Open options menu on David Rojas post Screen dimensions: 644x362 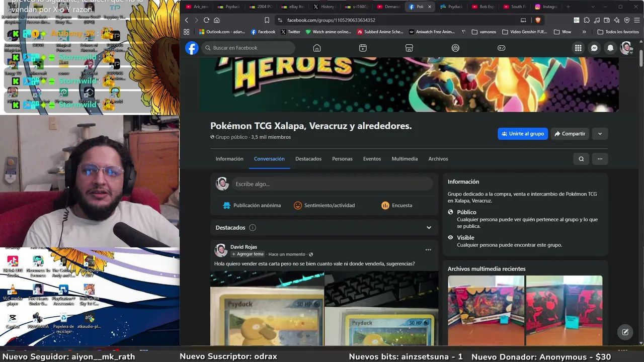(x=428, y=250)
